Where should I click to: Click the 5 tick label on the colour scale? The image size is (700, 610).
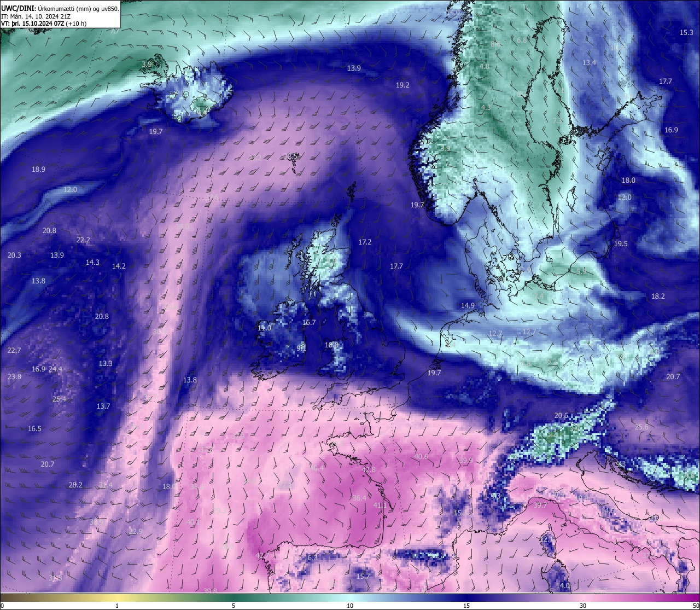point(234,606)
